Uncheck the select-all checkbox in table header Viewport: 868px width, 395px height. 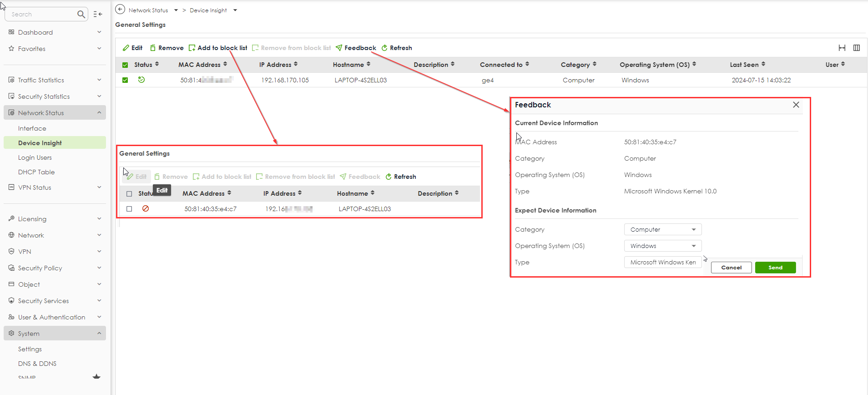pos(125,65)
